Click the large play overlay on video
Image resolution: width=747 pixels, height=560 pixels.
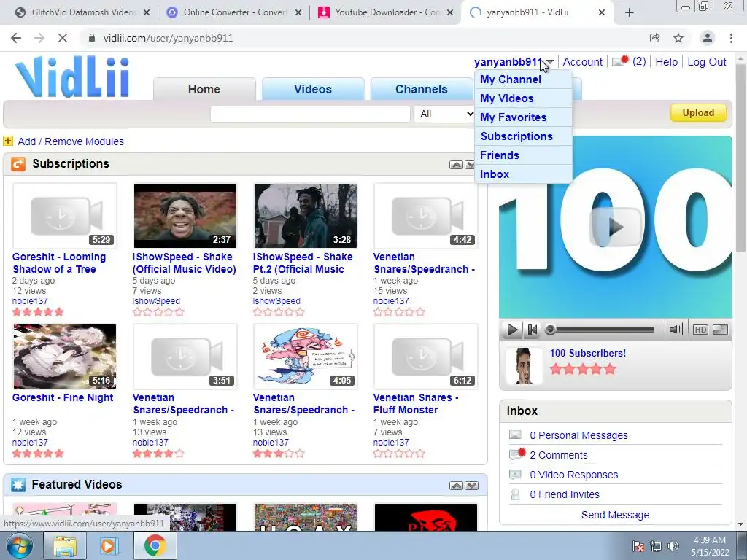point(616,227)
